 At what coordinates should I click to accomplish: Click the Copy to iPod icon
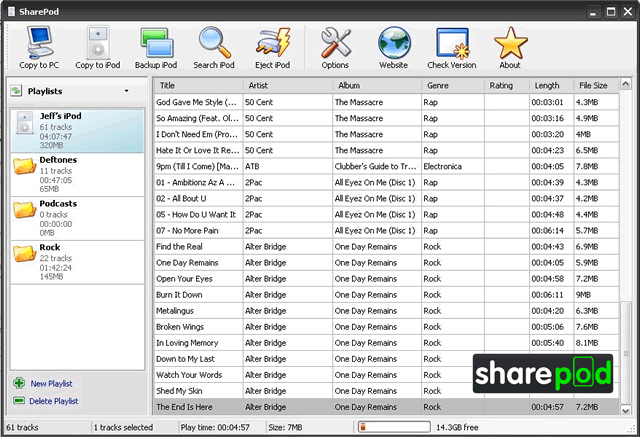[x=98, y=42]
